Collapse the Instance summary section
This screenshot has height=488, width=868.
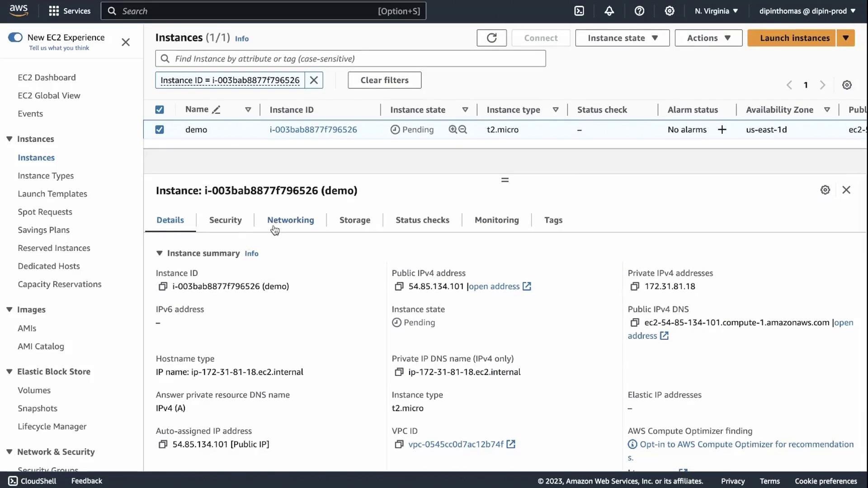coord(160,253)
